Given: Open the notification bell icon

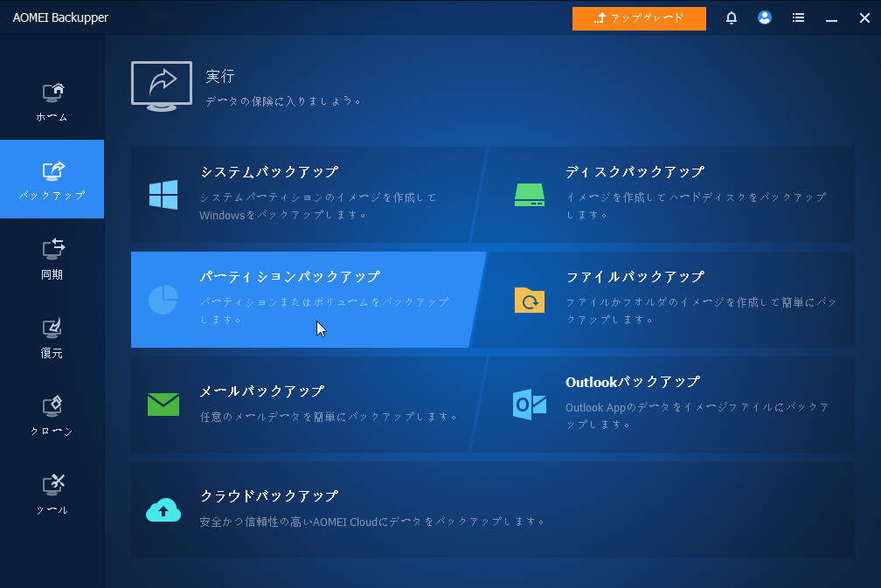Looking at the screenshot, I should 731,17.
